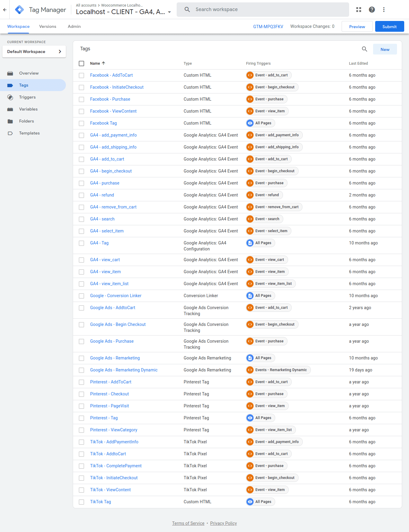Image resolution: width=409 pixels, height=532 pixels.
Task: Open the Google apps grid icon
Action: pos(358,10)
